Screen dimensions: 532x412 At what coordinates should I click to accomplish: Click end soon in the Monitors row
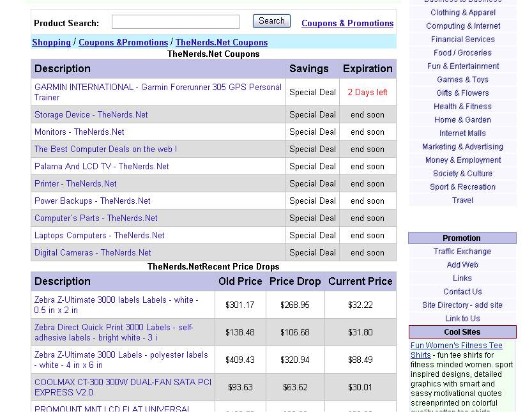[x=367, y=132]
